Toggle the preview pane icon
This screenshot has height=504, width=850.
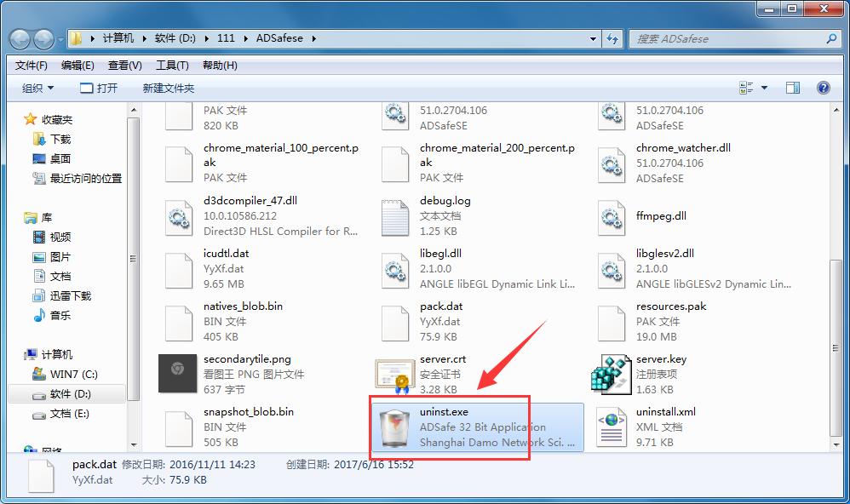[x=793, y=88]
